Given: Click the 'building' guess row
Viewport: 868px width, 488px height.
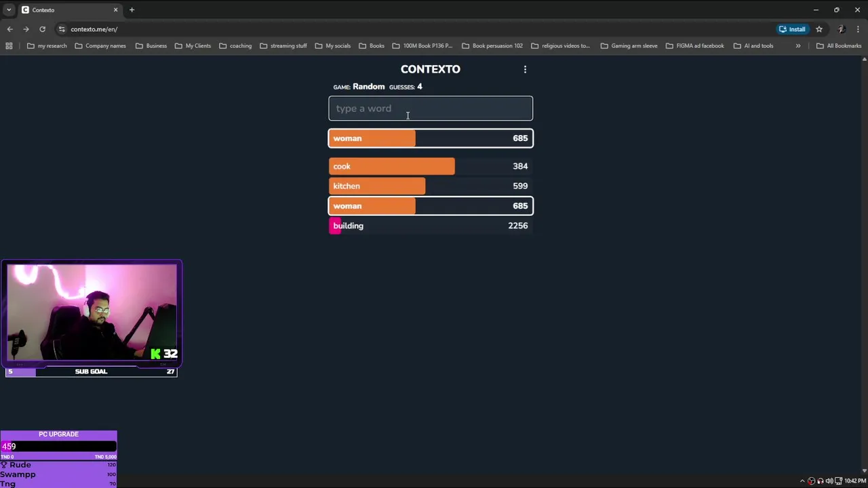Looking at the screenshot, I should point(431,226).
